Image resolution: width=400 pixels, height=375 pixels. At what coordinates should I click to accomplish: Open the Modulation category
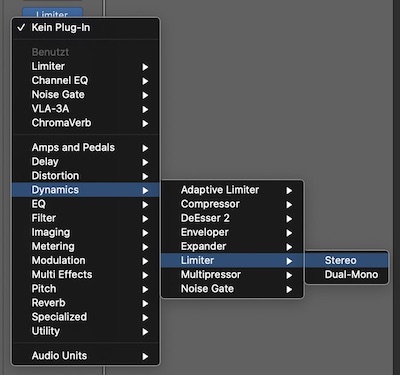click(86, 260)
